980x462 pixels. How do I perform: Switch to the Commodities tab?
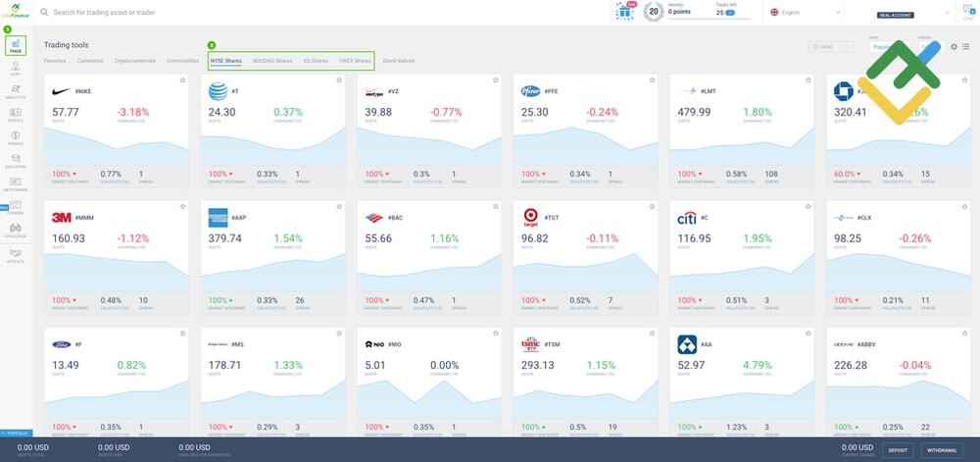182,61
